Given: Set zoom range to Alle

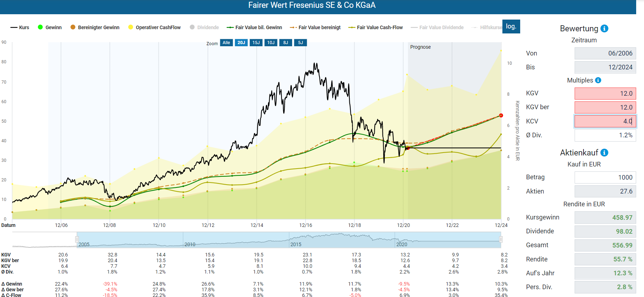Looking at the screenshot, I should [226, 43].
